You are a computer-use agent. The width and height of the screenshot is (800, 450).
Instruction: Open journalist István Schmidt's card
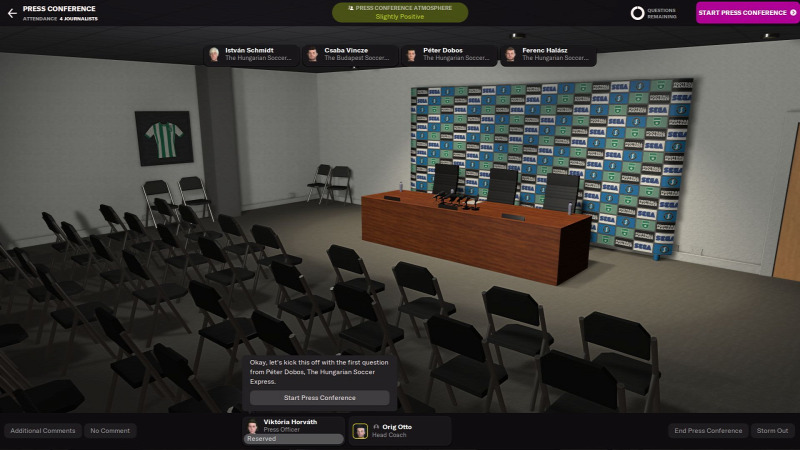tap(252, 55)
